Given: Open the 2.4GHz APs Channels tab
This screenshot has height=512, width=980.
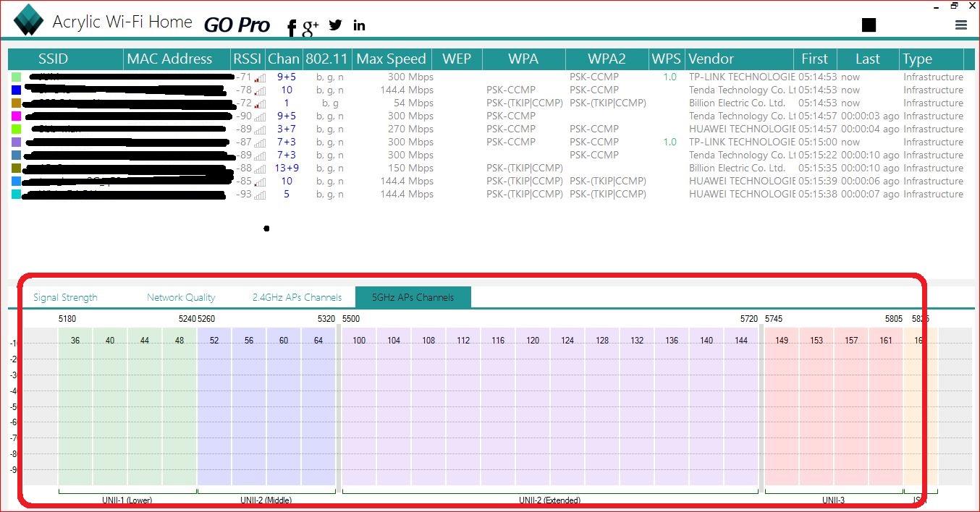Looking at the screenshot, I should [x=297, y=297].
